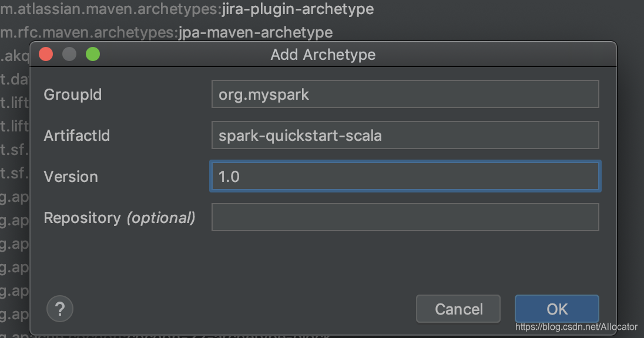
Task: Click the highlighted Version field border
Action: click(x=405, y=163)
